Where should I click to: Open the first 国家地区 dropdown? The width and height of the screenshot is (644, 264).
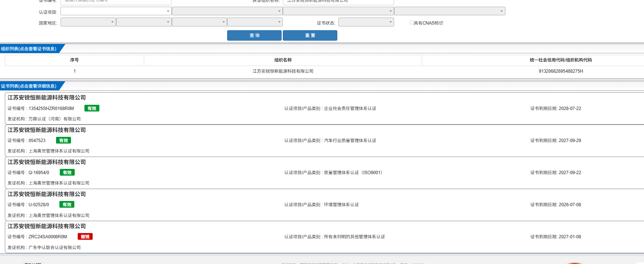click(x=88, y=22)
